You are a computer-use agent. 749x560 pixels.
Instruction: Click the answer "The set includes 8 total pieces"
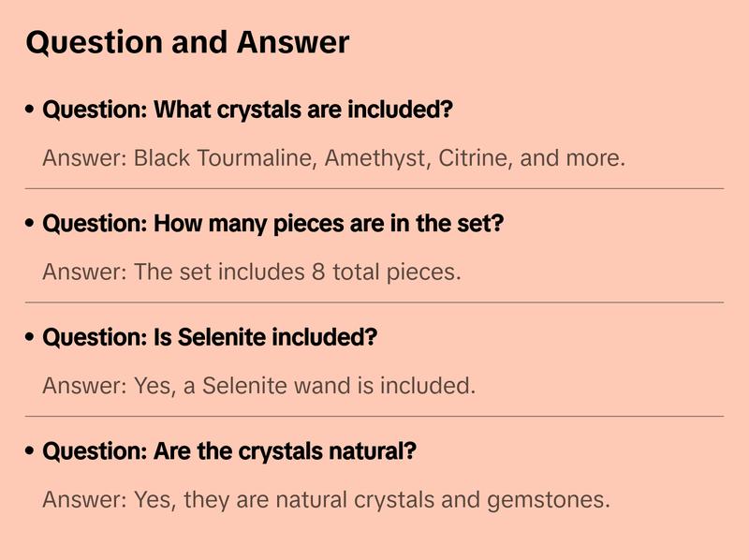tap(252, 273)
